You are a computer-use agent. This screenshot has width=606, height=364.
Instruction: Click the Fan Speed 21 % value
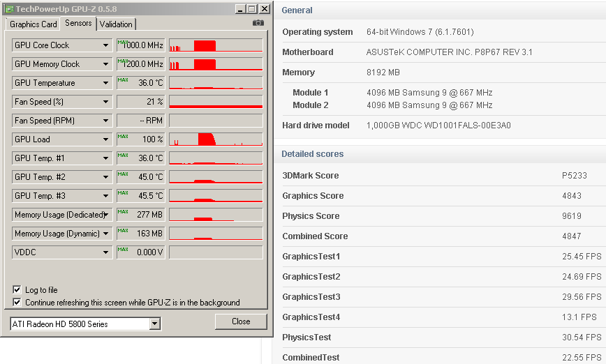click(x=141, y=102)
